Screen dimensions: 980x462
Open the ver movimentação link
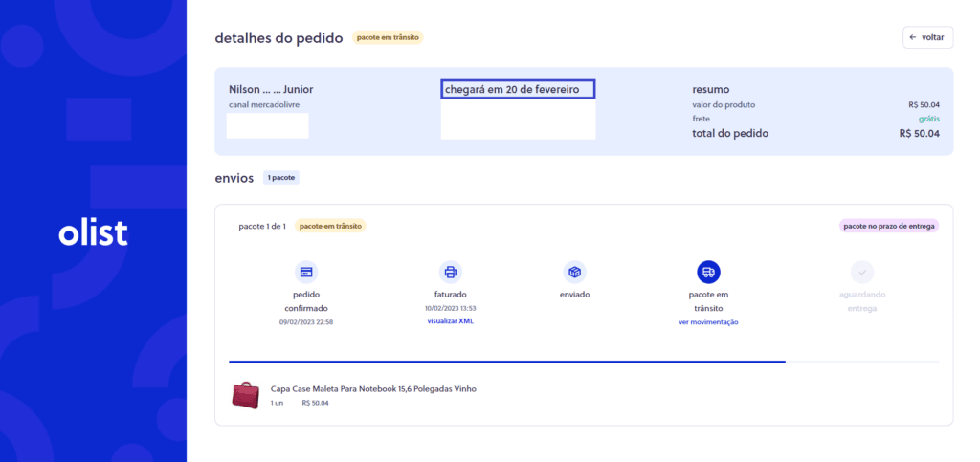(x=709, y=322)
